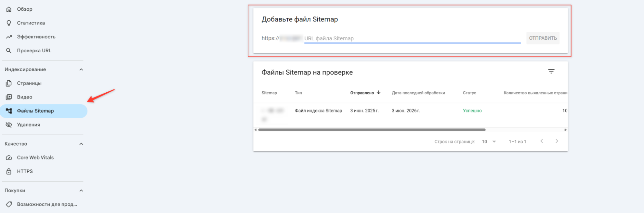
Task: Click the Возможности для прод... tag icon
Action: (9, 204)
